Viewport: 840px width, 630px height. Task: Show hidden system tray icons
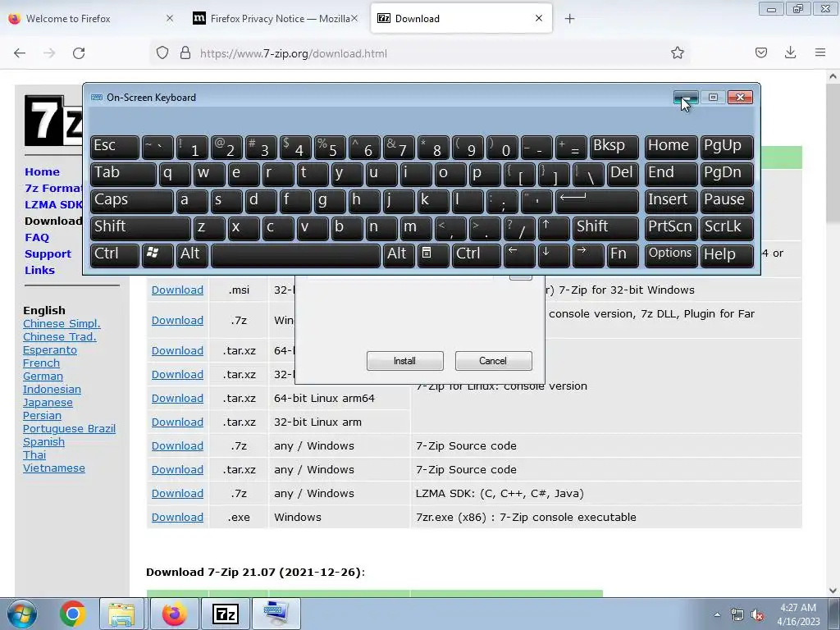(x=717, y=614)
